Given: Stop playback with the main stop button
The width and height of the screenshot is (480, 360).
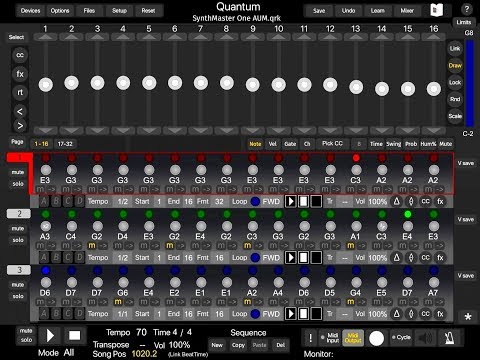Looking at the screenshot, I should pos(74,336).
